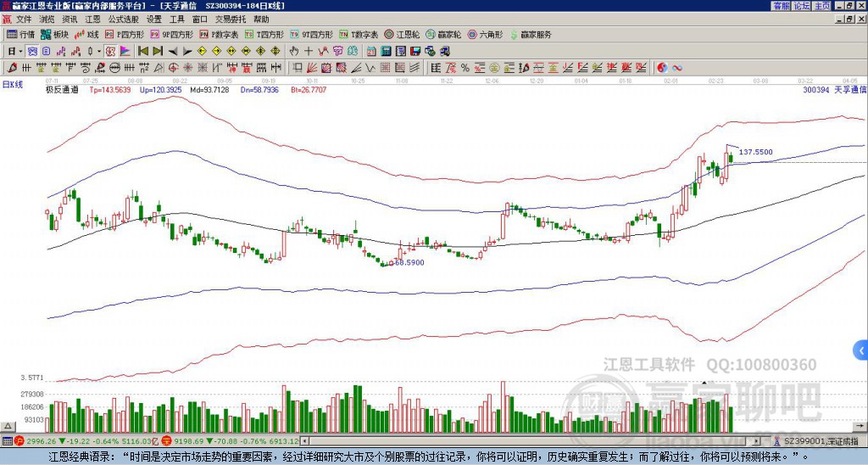Click the blue side-panel expand arrow
868x465 pixels.
tap(861, 350)
